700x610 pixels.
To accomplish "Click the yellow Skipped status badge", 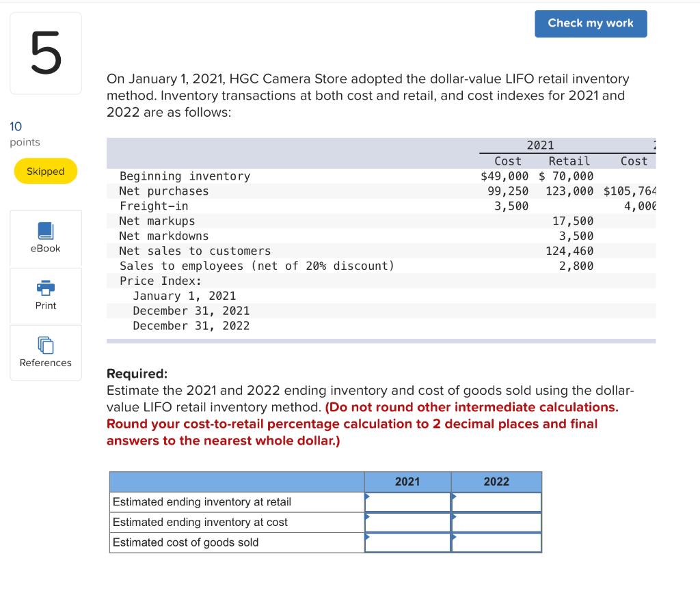I will 45,171.
